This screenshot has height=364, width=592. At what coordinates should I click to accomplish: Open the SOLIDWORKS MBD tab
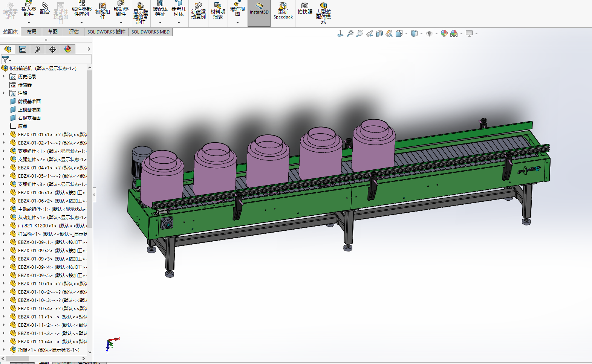click(150, 32)
